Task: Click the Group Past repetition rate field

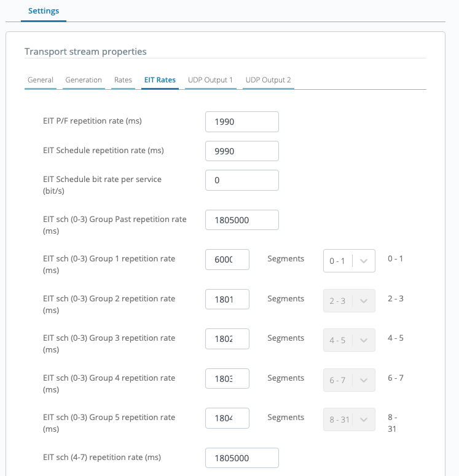Action: 241,220
